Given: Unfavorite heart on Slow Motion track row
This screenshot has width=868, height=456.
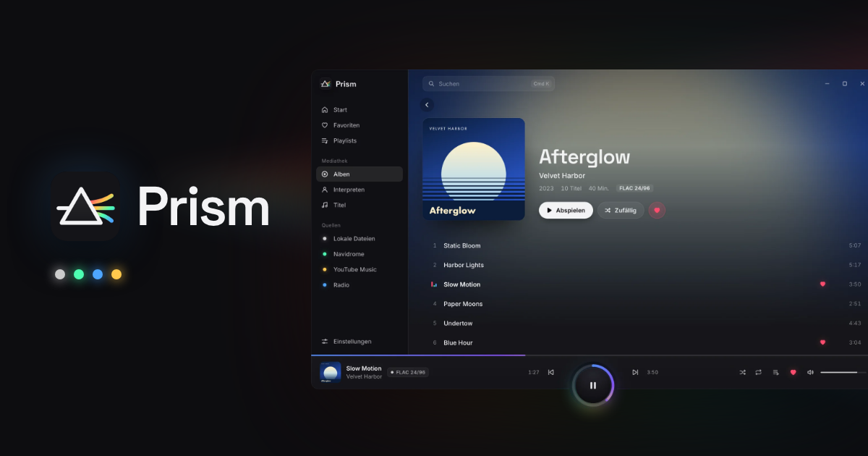Looking at the screenshot, I should [822, 284].
